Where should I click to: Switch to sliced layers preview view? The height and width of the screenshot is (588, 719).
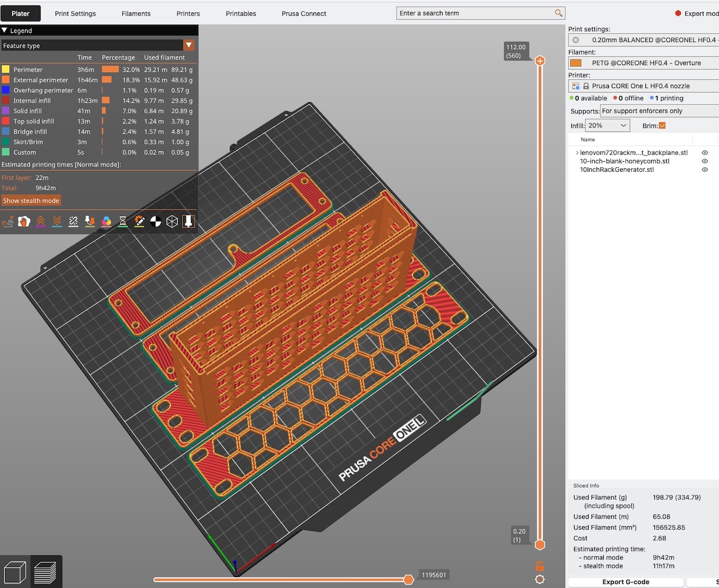click(x=45, y=572)
